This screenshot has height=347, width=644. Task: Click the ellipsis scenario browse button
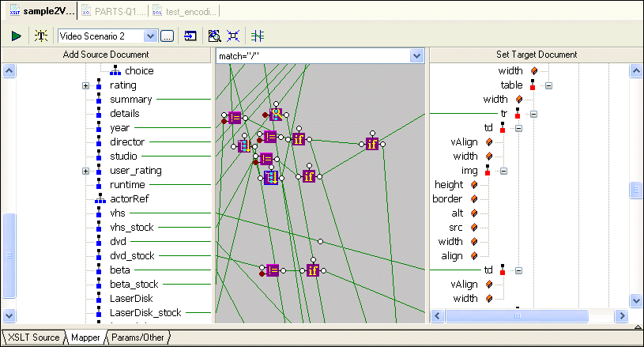click(x=167, y=36)
